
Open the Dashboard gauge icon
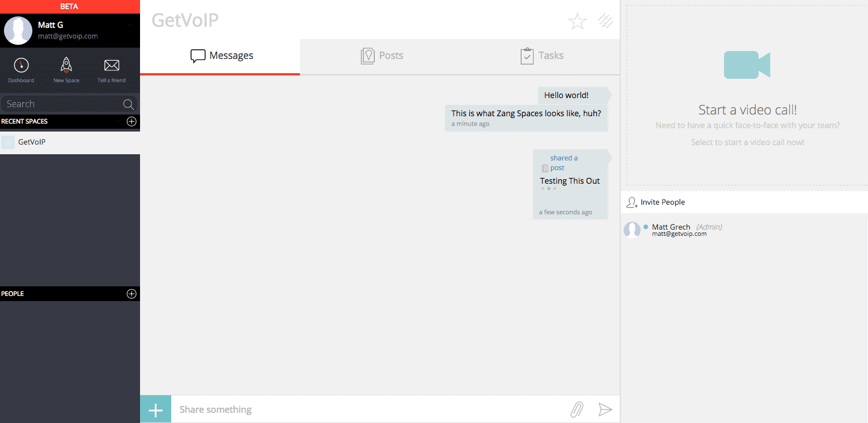click(21, 66)
